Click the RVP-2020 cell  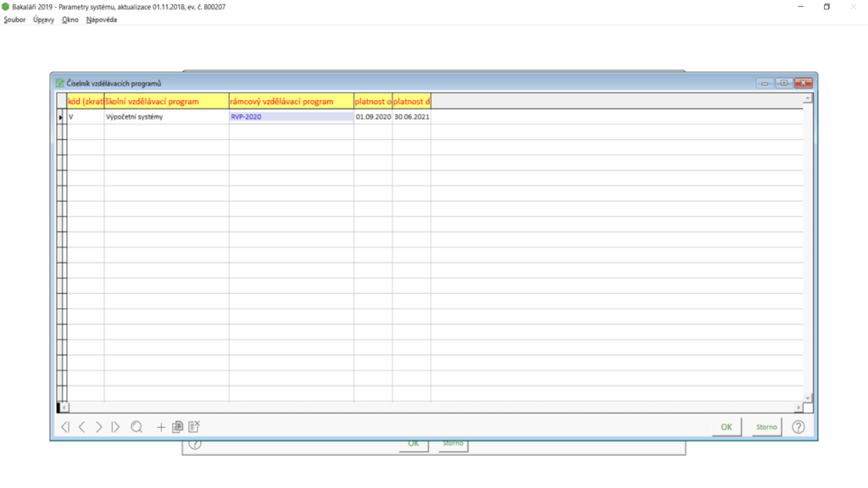click(291, 117)
